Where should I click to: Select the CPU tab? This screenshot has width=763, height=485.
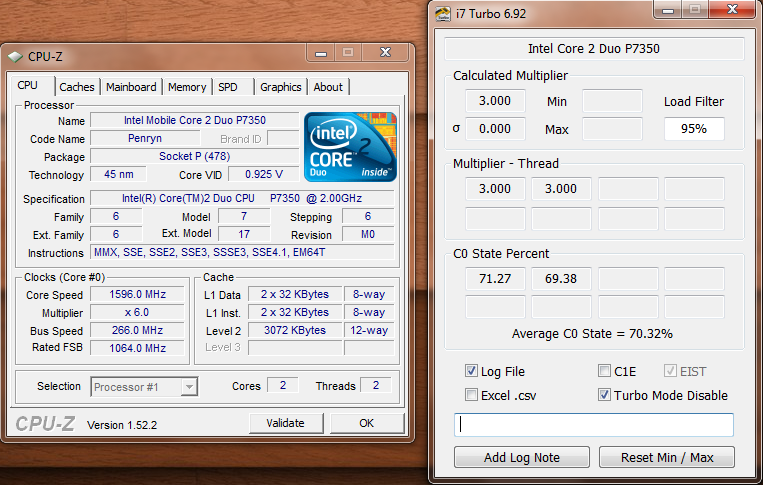(32, 85)
